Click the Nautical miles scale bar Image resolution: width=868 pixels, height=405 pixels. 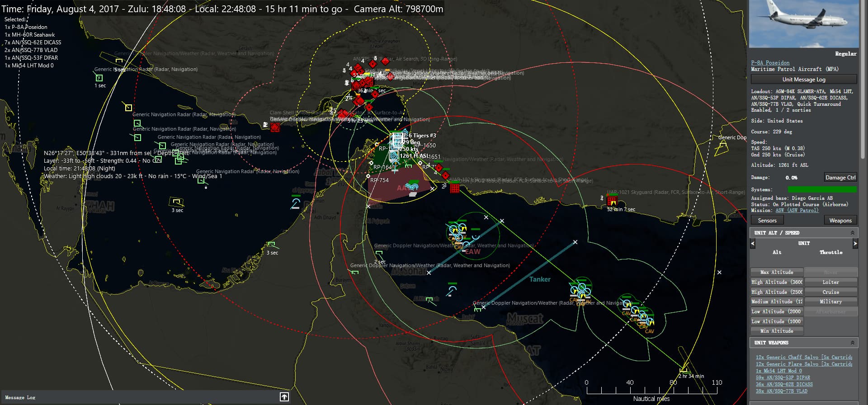[651, 390]
